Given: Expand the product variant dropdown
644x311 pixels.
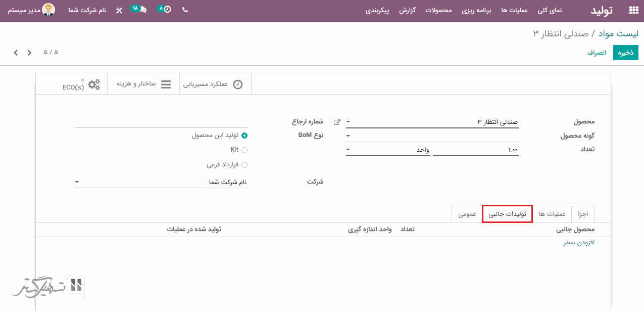Looking at the screenshot, I should coord(348,136).
